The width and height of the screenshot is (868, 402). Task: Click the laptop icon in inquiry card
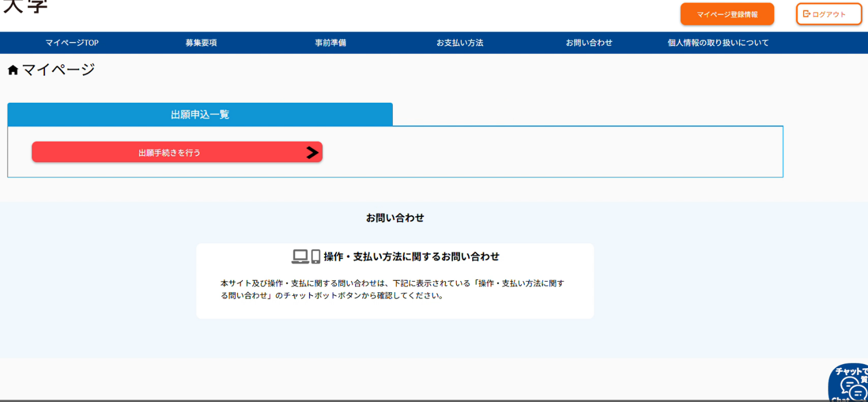coord(300,257)
